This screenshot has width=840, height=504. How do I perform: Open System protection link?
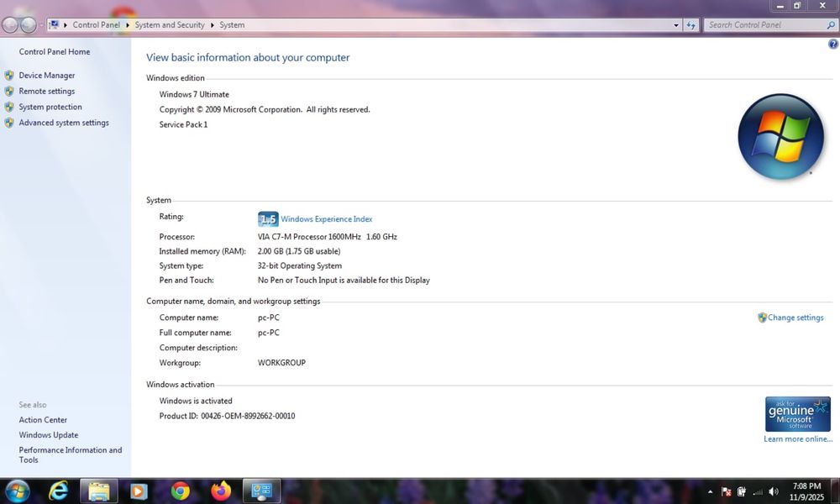tap(50, 108)
